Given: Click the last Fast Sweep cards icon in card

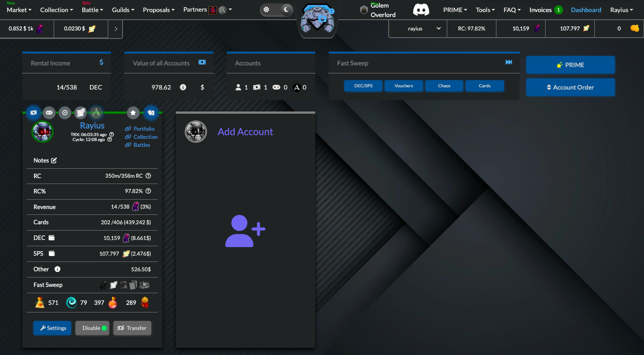Looking at the screenshot, I should 144,285.
